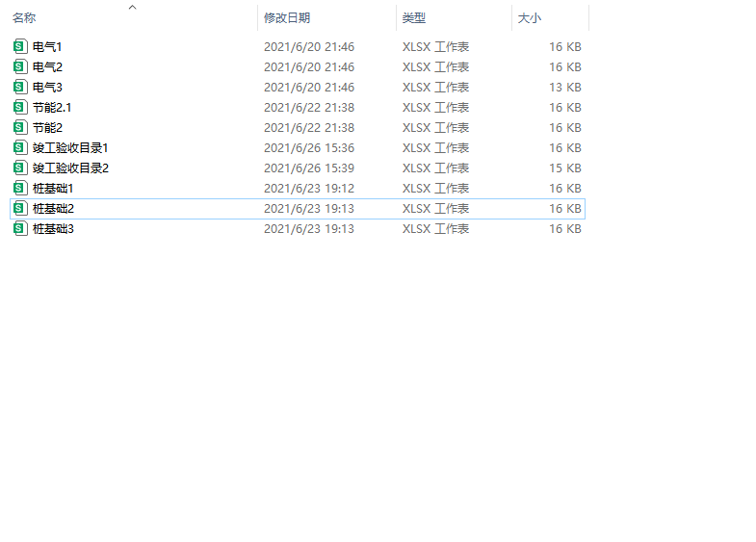Viewport: 756px width, 542px height.
Task: Click the file icon of 节能2
Action: tap(20, 127)
